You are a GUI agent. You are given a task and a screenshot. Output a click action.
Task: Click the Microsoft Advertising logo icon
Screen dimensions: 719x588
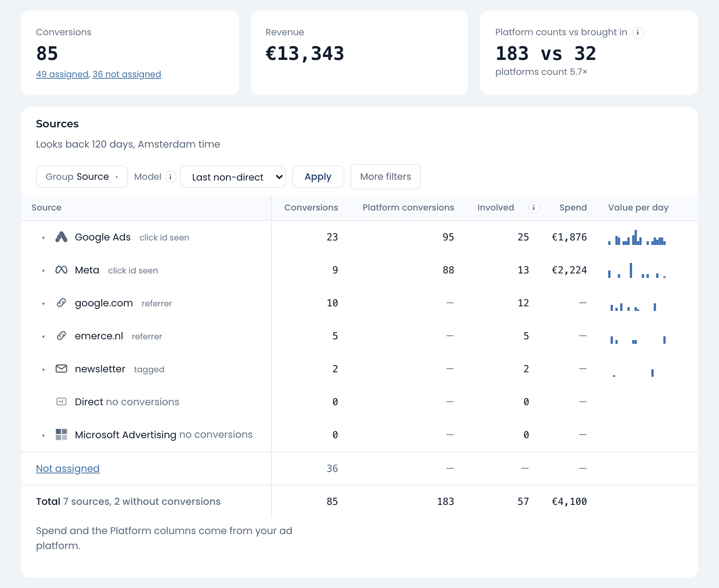(x=61, y=434)
